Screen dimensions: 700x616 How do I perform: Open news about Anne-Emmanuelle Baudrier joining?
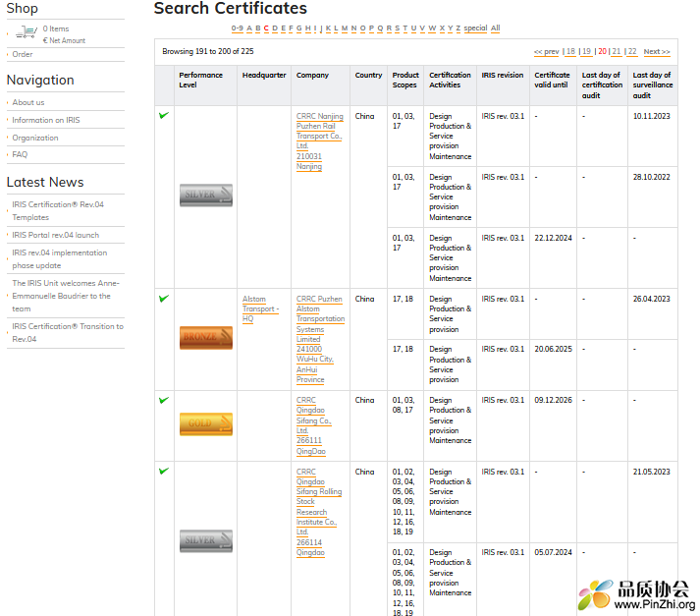click(x=66, y=296)
